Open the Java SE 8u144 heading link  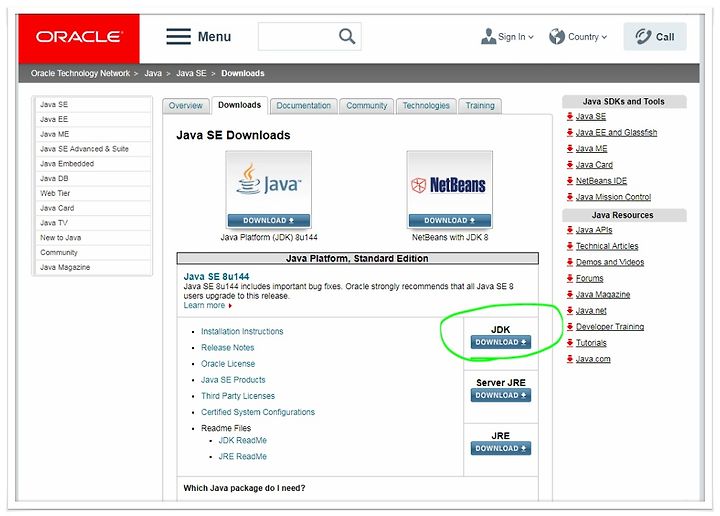pyautogui.click(x=216, y=276)
